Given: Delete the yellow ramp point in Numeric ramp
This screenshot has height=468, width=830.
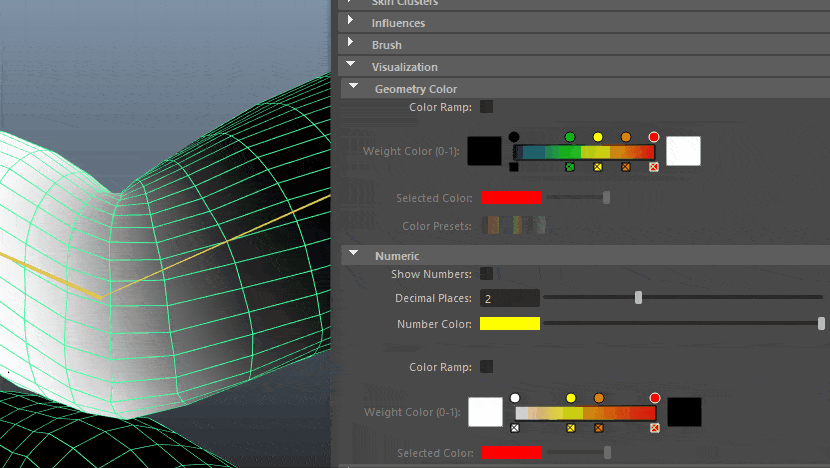Looking at the screenshot, I should [571, 428].
